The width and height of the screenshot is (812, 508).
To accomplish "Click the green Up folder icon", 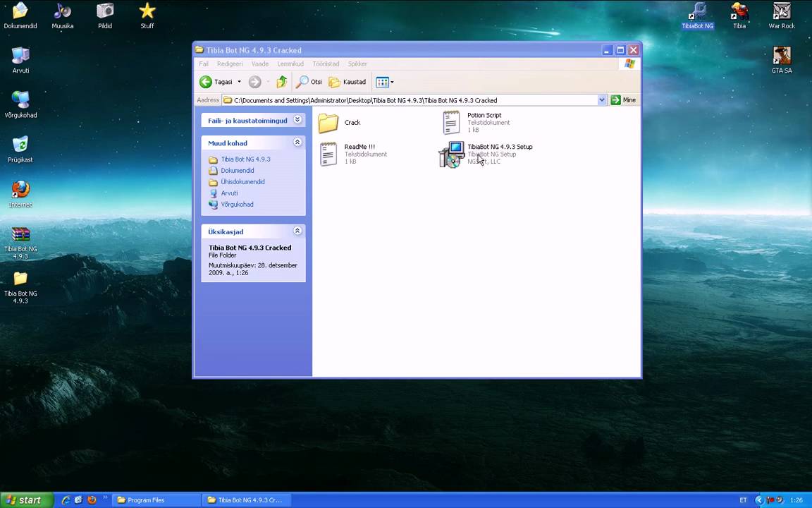I will pyautogui.click(x=282, y=82).
